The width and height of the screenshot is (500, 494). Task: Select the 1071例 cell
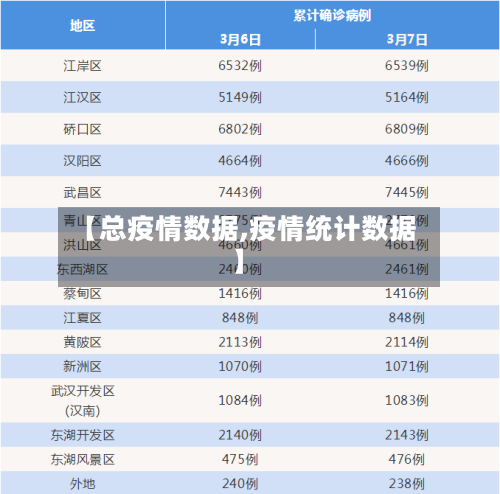[x=407, y=367]
